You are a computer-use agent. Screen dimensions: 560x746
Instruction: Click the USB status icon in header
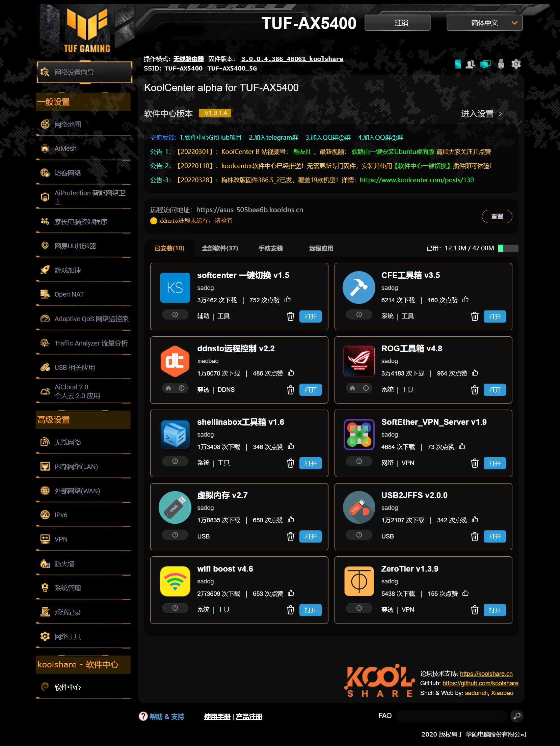(x=501, y=64)
